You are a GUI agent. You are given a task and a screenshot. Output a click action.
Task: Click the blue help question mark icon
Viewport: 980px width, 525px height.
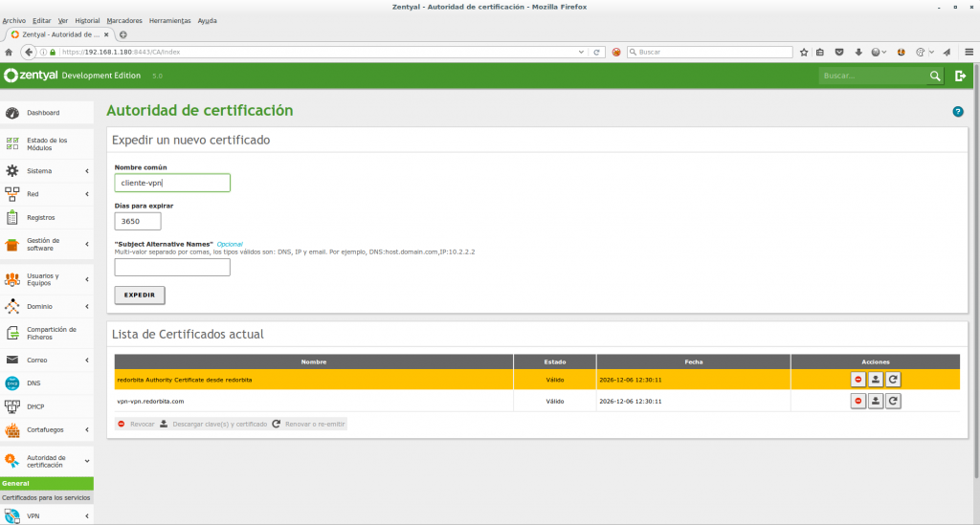pyautogui.click(x=957, y=112)
